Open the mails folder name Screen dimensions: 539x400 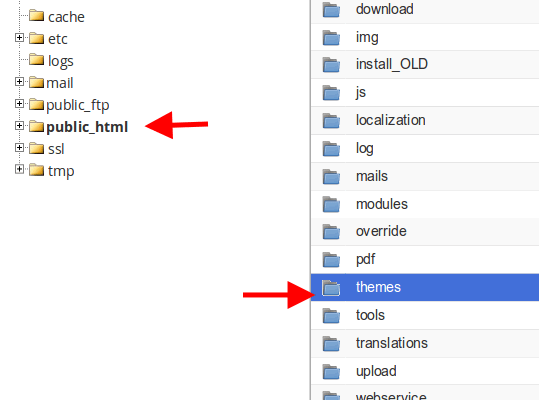coord(372,176)
